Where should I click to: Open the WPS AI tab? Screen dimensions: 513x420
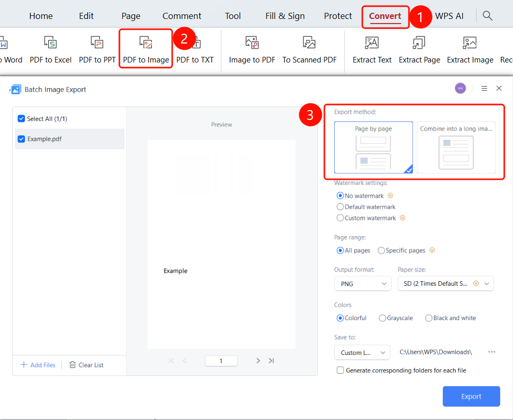pyautogui.click(x=449, y=16)
